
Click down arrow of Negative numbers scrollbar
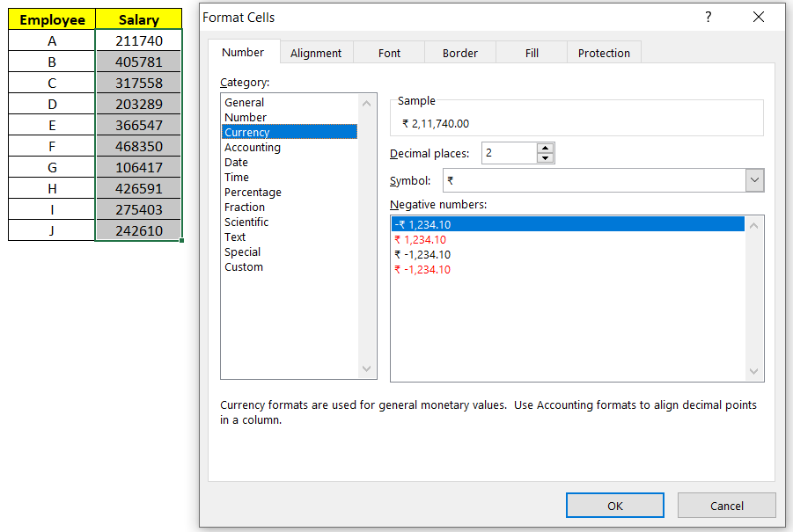pyautogui.click(x=753, y=373)
